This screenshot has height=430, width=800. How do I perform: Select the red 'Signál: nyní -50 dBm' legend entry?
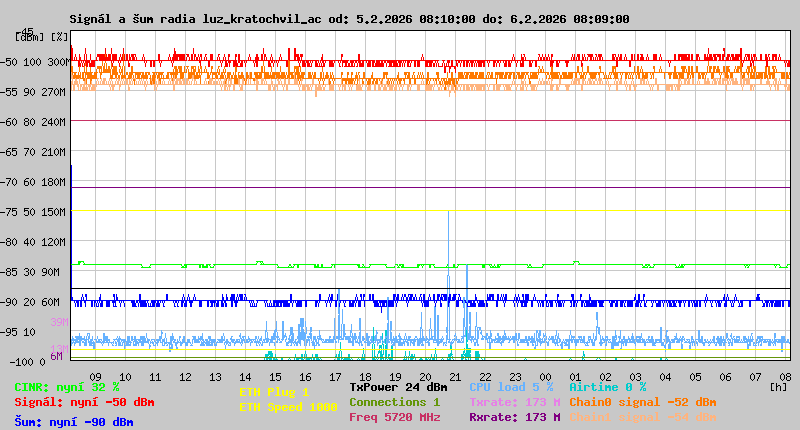click(x=84, y=402)
